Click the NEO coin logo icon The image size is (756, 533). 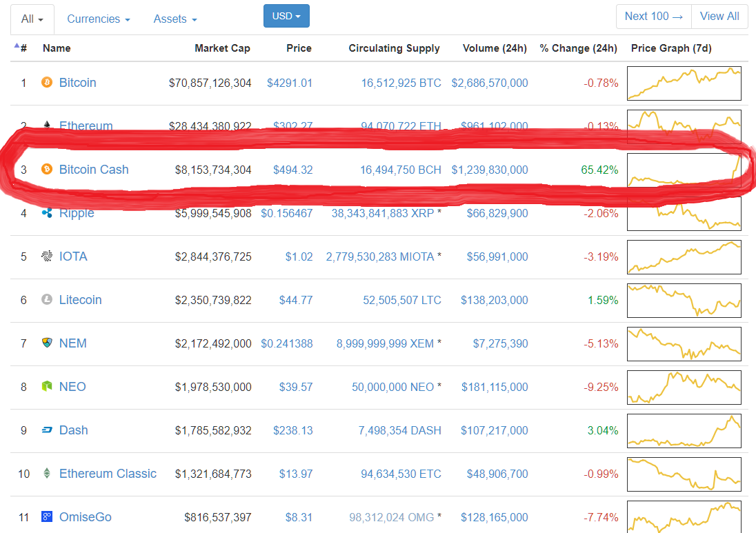pyautogui.click(x=46, y=387)
